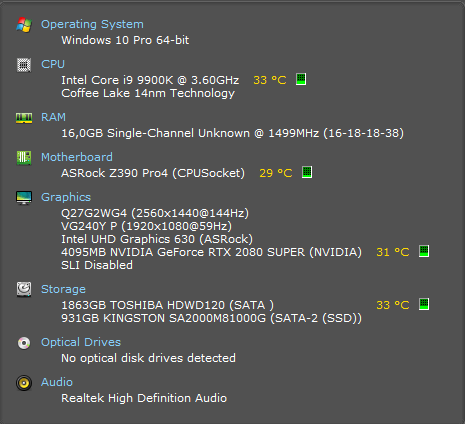Click the hard drive Storage icon
Image resolution: width=465 pixels, height=424 pixels.
point(24,289)
